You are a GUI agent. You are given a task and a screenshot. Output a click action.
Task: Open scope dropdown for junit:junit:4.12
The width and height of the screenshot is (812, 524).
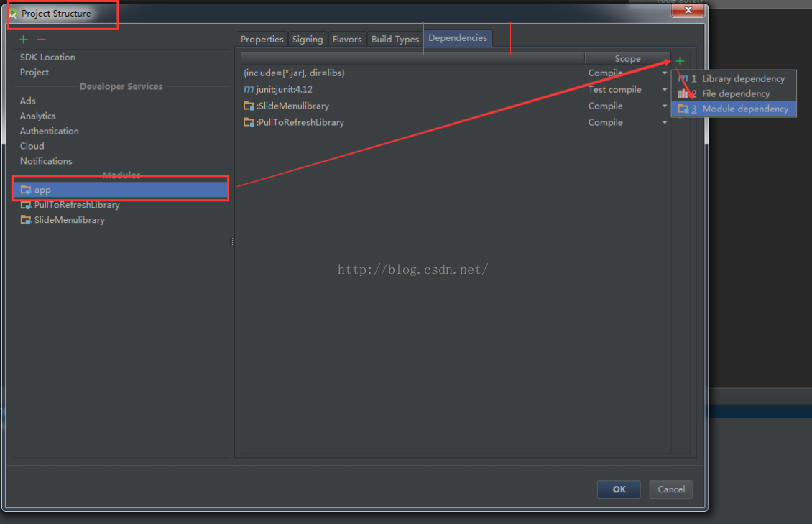[665, 90]
